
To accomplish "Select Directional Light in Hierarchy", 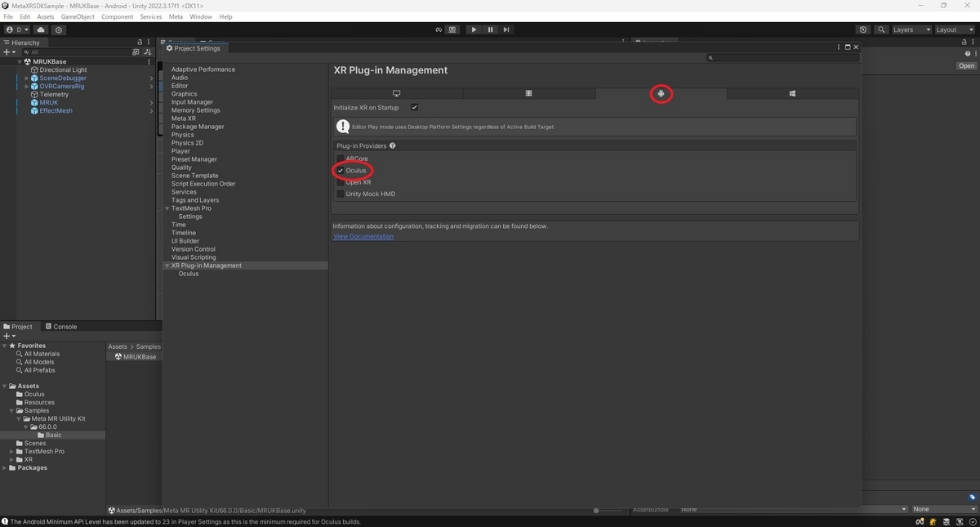I will (63, 69).
